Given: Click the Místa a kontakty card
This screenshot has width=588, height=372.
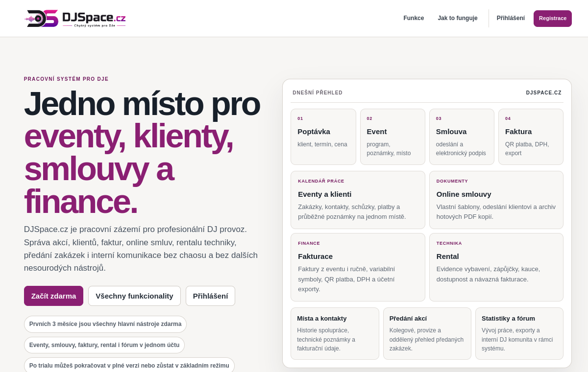Looking at the screenshot, I should [335, 333].
